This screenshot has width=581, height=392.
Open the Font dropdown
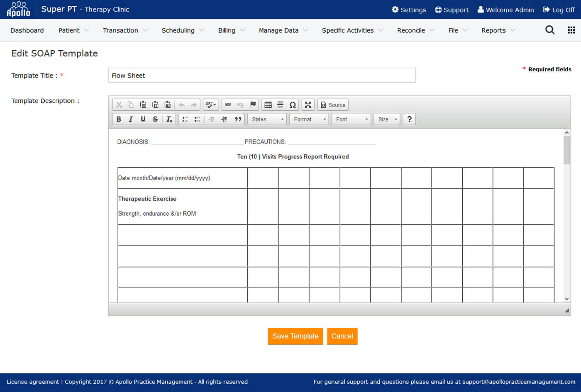[x=351, y=119]
